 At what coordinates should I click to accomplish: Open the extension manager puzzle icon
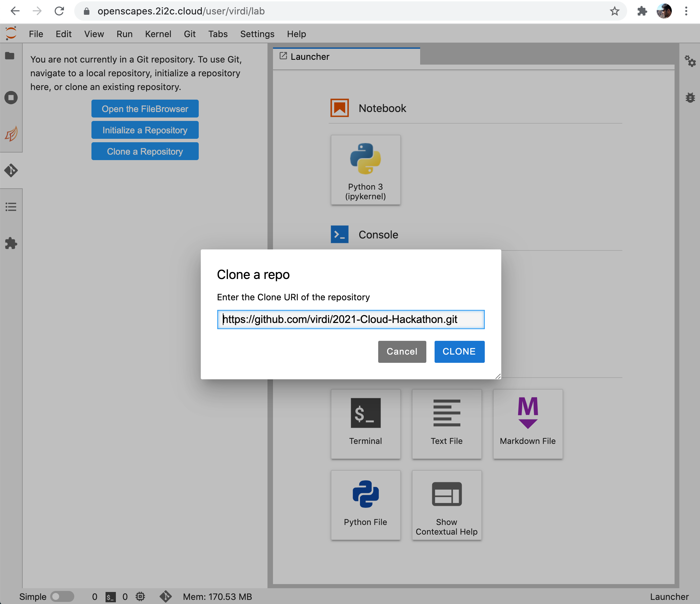pos(11,243)
